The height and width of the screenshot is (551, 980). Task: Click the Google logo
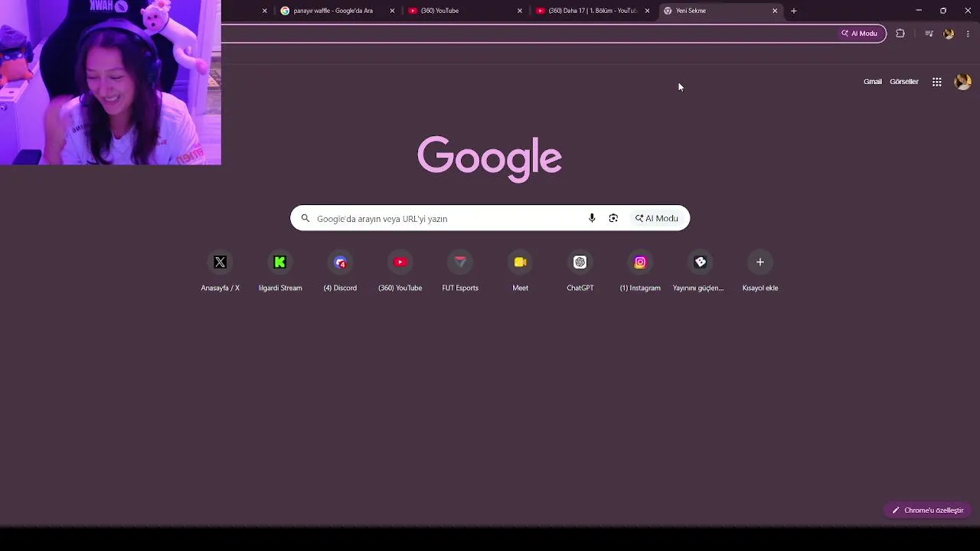click(490, 158)
